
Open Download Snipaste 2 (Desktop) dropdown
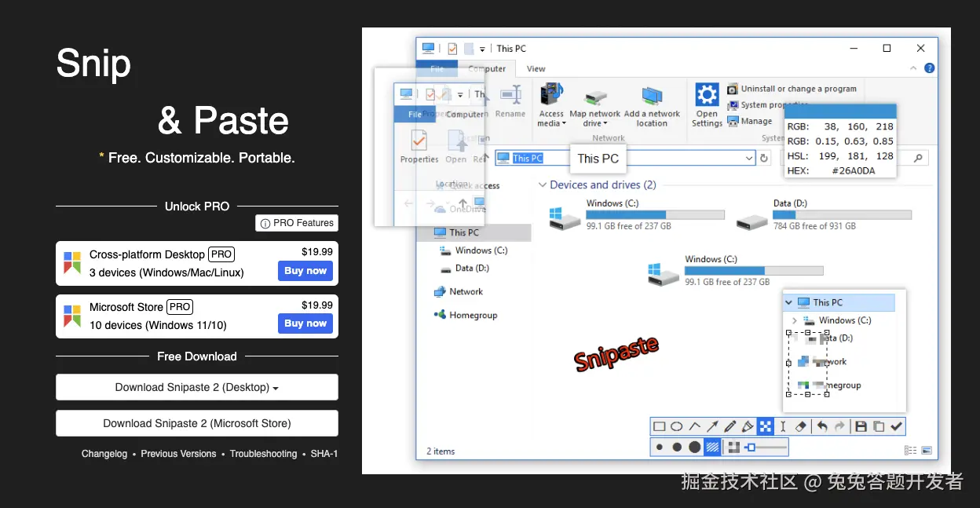click(197, 387)
